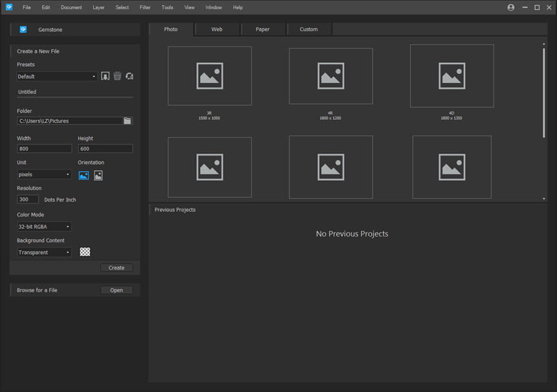Open the Background Content Transparent dropdown
557x392 pixels.
44,252
